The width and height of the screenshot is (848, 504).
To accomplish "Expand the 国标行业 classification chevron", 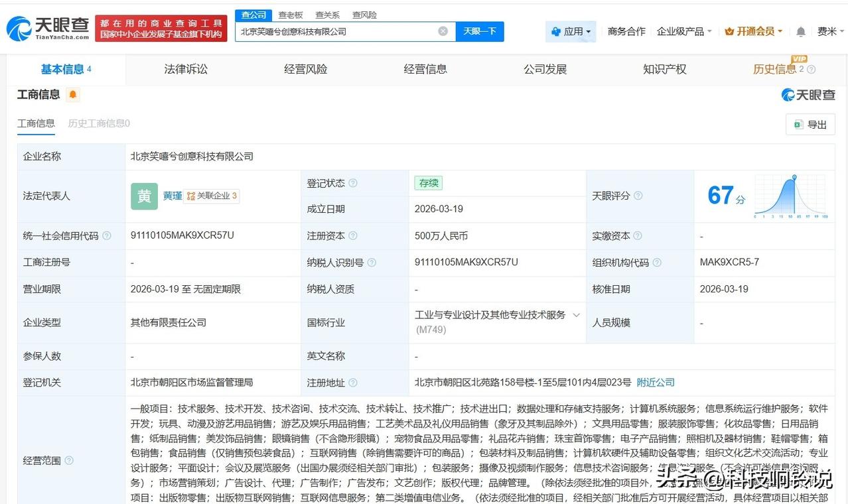I will 576,315.
